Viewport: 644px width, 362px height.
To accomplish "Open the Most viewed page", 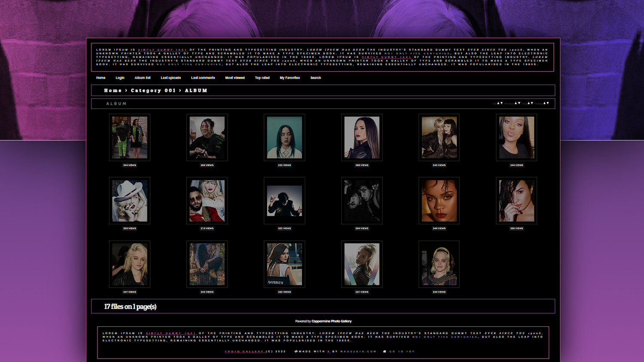I will click(234, 78).
